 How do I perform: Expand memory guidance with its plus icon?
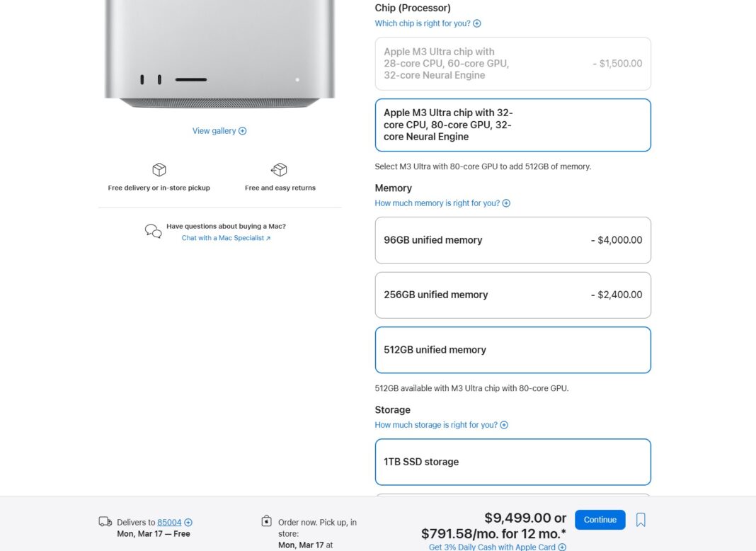pos(505,203)
